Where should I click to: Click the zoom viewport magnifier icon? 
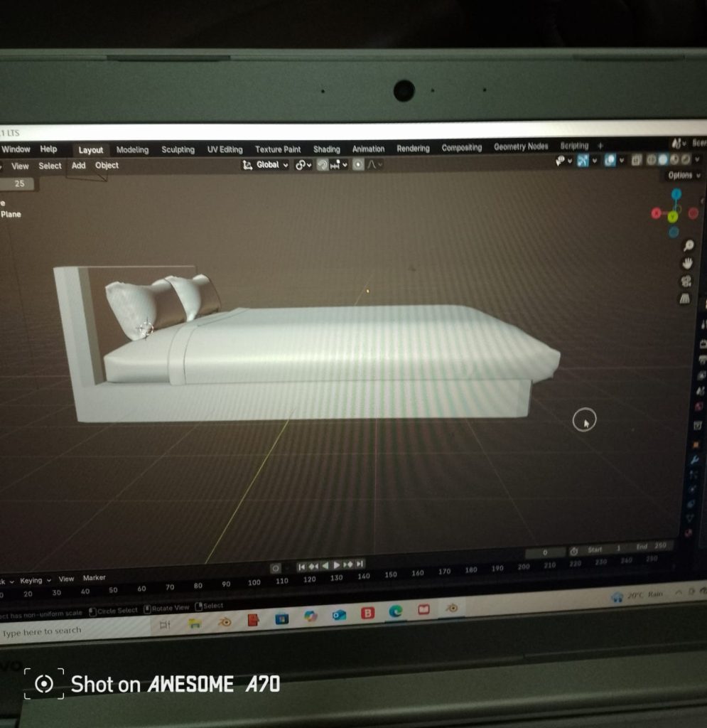(x=688, y=246)
